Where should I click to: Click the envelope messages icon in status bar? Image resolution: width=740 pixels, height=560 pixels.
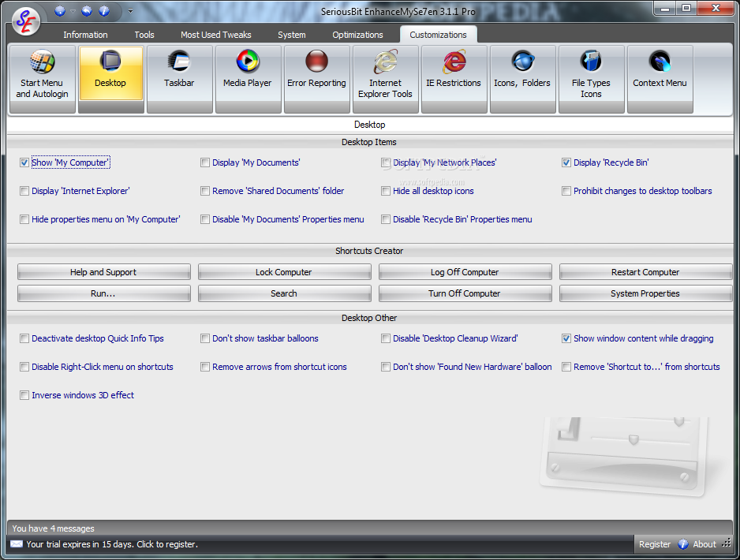tap(17, 544)
